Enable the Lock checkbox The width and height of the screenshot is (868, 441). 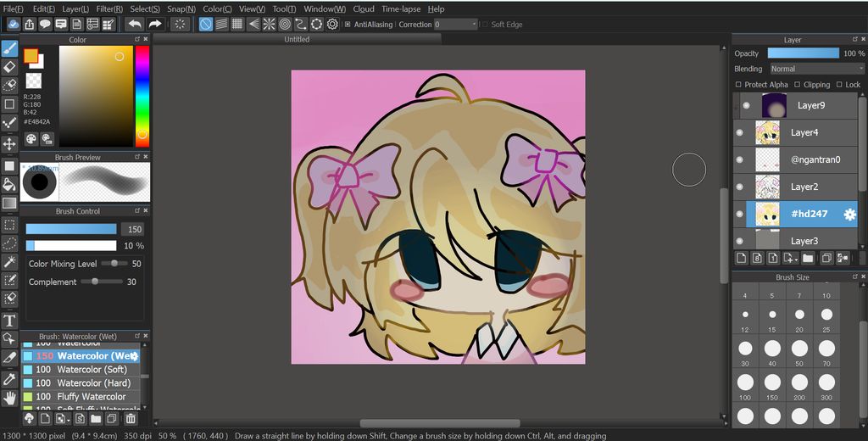point(839,84)
